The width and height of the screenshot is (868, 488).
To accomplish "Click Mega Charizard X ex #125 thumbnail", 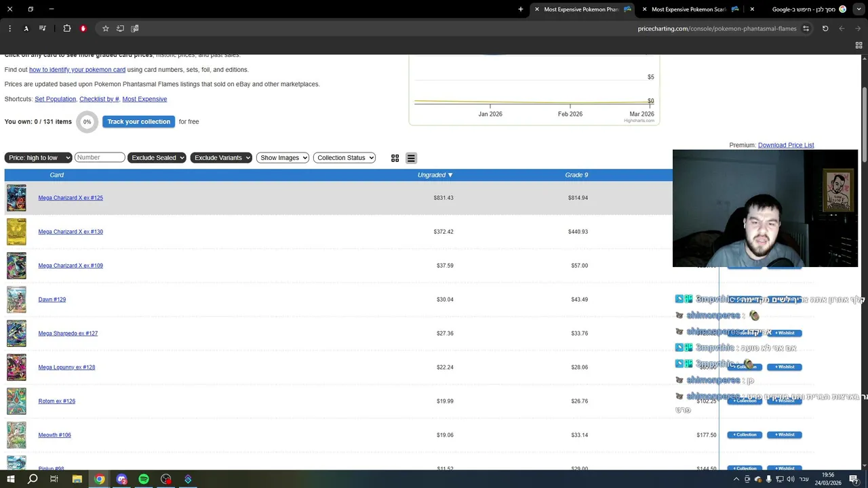I will coord(16,198).
